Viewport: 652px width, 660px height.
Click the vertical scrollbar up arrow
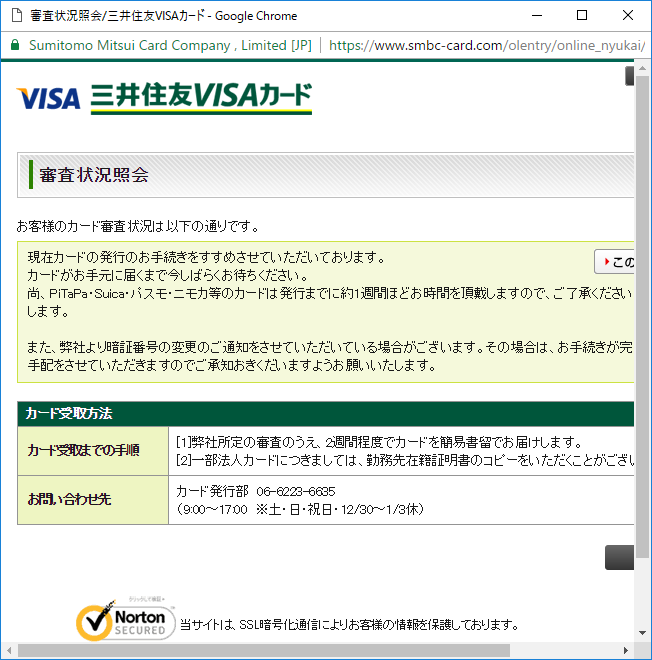point(642,68)
